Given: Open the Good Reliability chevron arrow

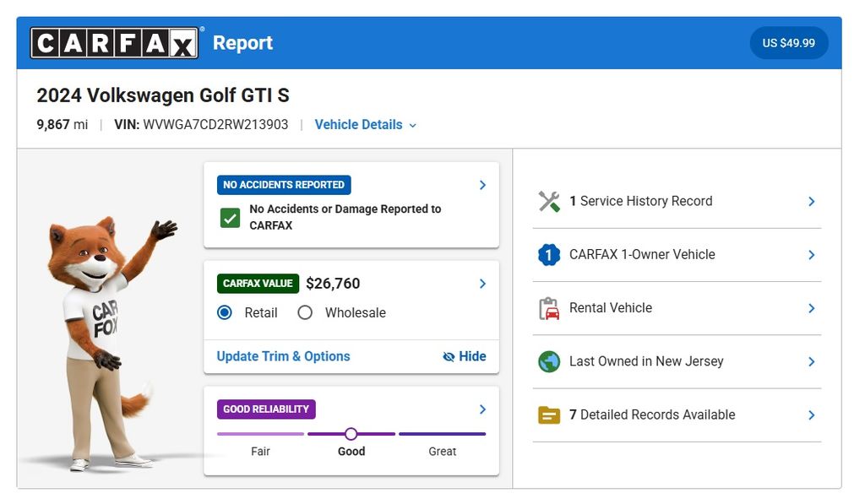Looking at the screenshot, I should (x=482, y=409).
